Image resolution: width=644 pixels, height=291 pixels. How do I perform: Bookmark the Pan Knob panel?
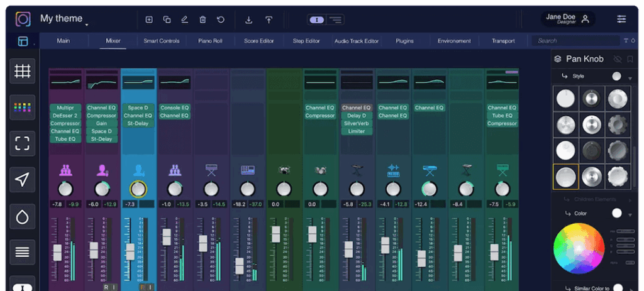pos(630,59)
